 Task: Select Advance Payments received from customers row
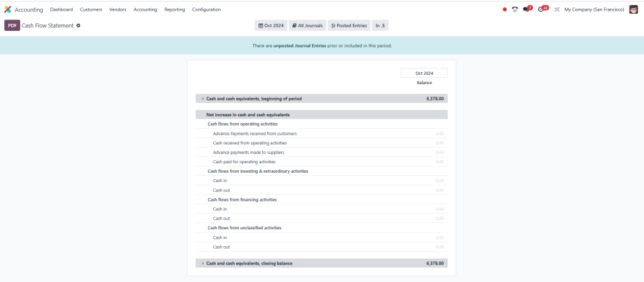point(321,134)
